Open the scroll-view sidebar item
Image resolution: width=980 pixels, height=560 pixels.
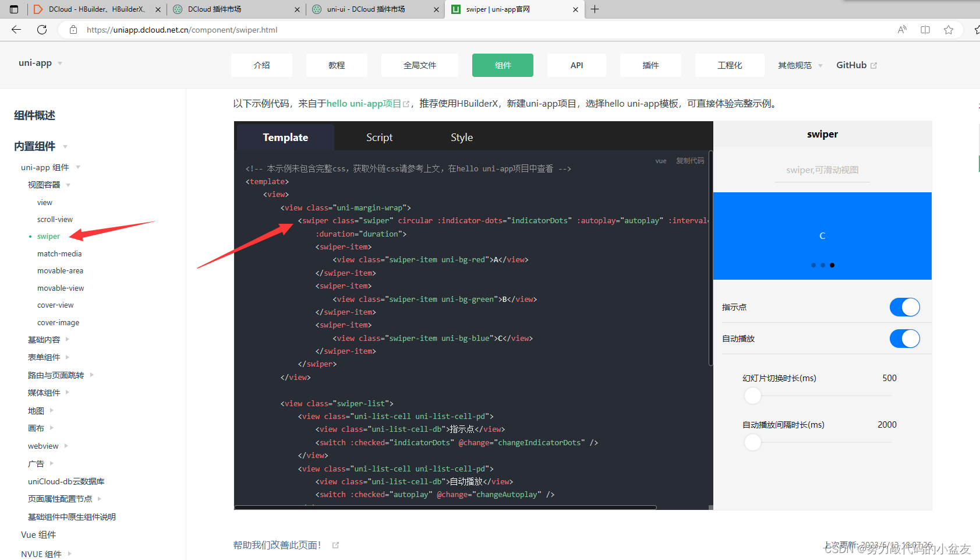coord(55,220)
